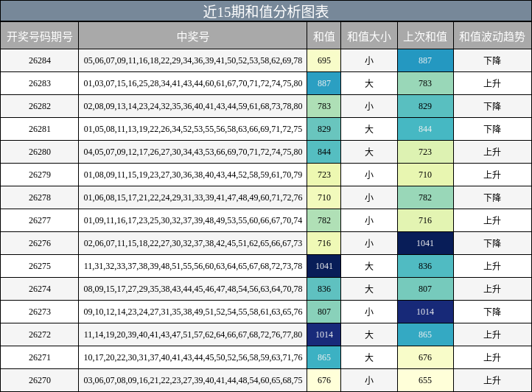Select period number 26281
The image size is (532, 392).
tap(40, 129)
